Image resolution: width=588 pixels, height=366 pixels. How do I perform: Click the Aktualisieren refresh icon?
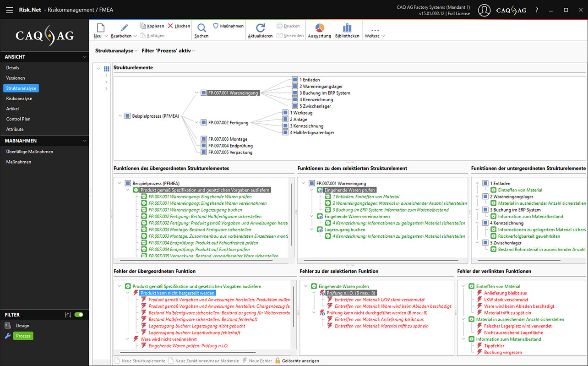[260, 27]
